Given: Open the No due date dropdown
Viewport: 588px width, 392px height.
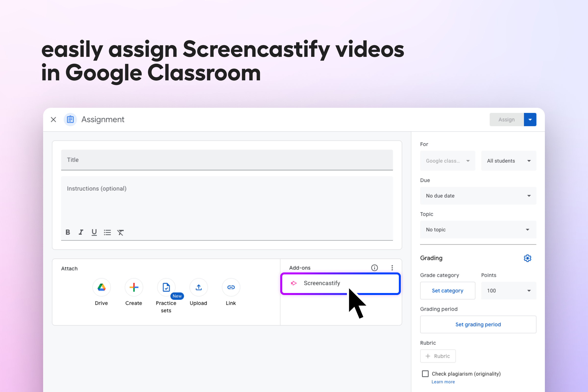Looking at the screenshot, I should 478,196.
